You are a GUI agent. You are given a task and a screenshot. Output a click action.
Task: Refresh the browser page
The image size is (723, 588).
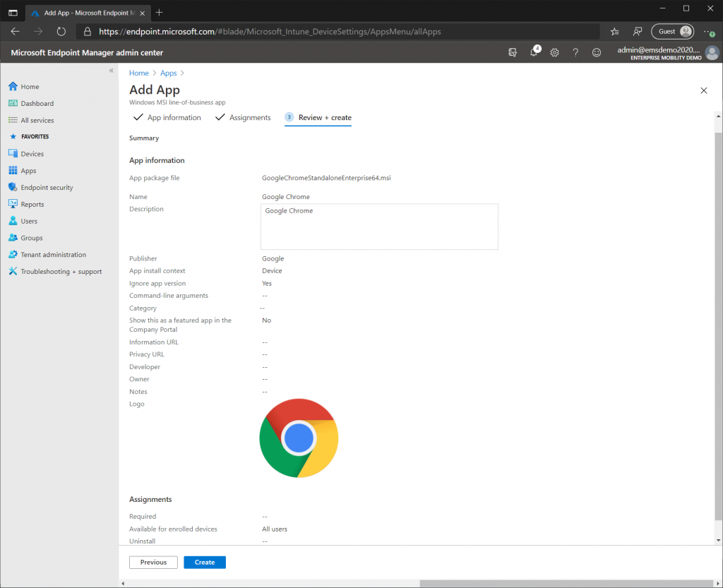point(61,31)
